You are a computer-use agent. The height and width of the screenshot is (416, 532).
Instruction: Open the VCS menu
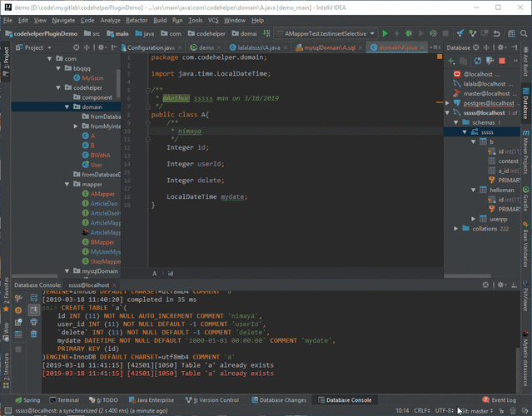click(213, 20)
